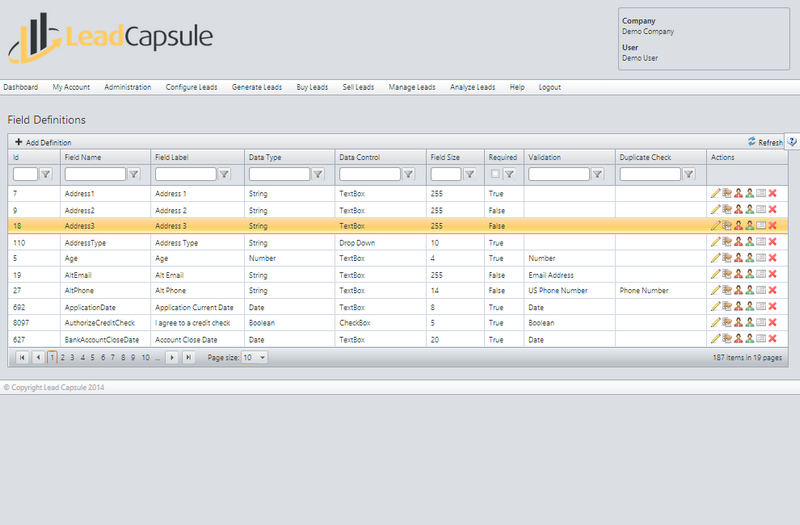Go to the previous page of results
Screen dimensions: 800x525
point(38,358)
